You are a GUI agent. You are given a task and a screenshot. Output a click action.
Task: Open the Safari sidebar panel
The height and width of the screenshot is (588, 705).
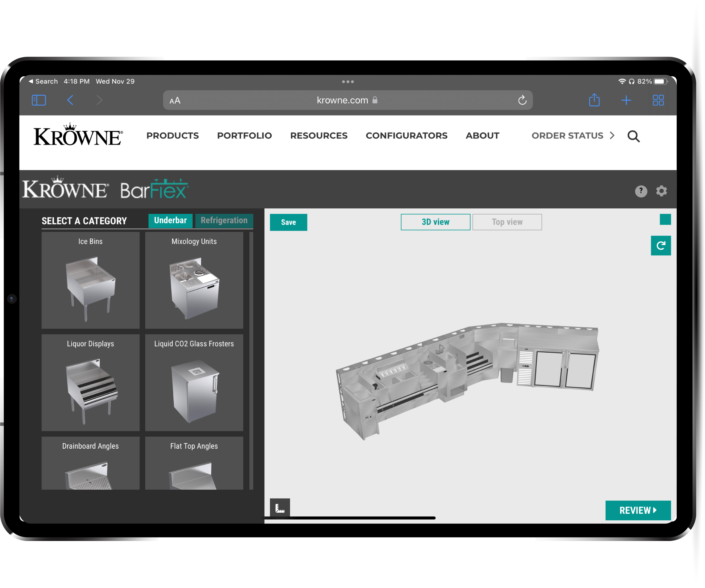point(39,100)
